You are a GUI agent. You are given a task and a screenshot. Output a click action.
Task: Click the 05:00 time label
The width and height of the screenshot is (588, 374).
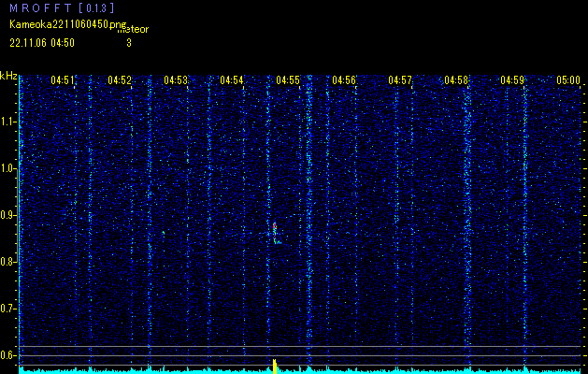(568, 79)
